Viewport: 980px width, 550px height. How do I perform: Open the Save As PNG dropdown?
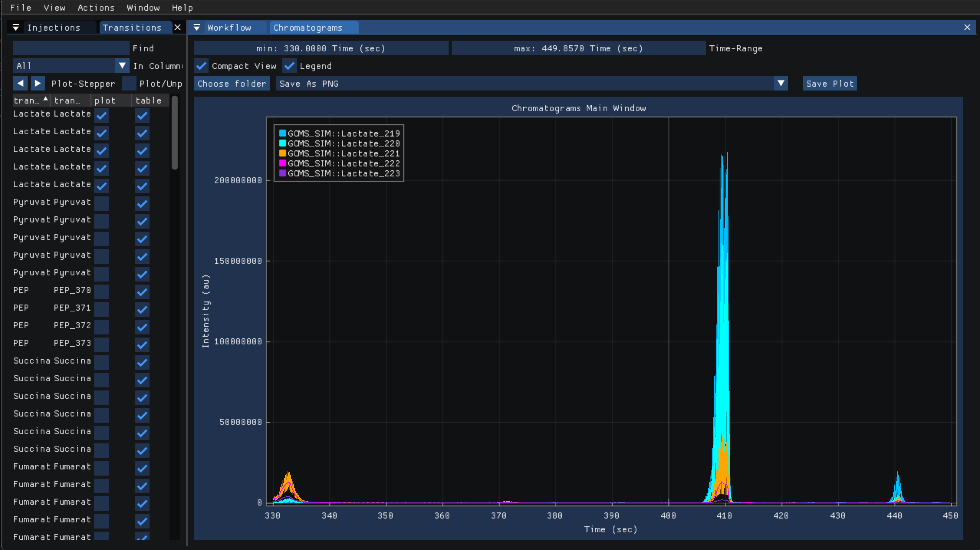click(x=532, y=84)
